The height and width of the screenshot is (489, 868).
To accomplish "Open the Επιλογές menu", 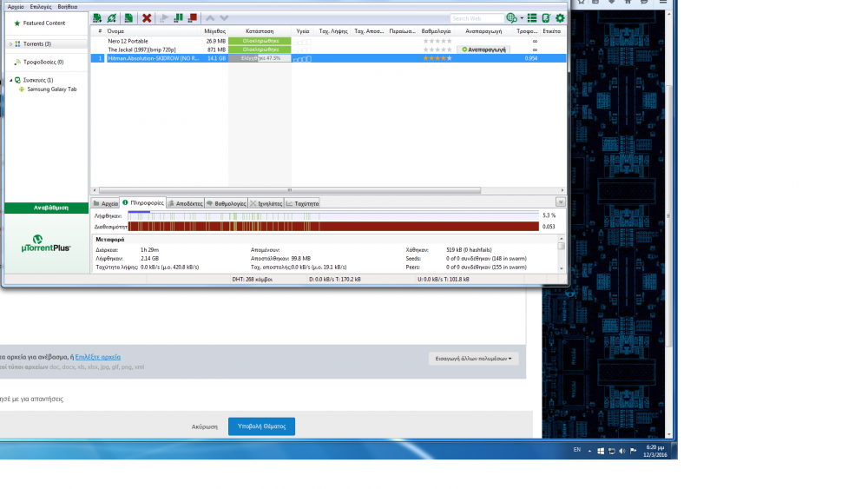I will point(41,7).
